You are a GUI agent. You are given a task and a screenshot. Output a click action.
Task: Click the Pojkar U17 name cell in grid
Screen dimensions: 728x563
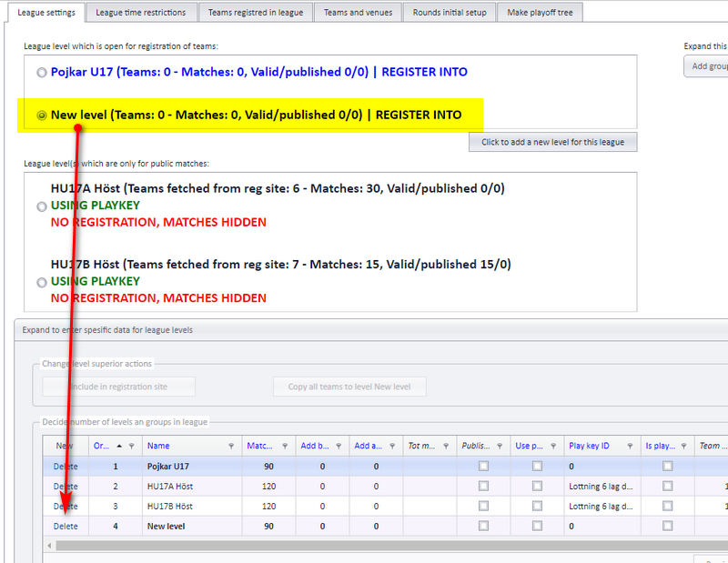[x=192, y=467]
